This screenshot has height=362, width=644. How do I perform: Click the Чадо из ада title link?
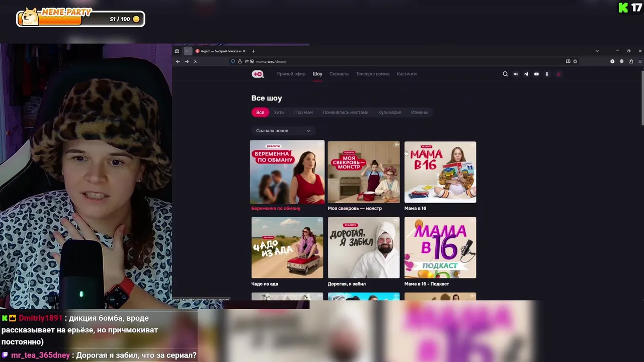coord(265,284)
